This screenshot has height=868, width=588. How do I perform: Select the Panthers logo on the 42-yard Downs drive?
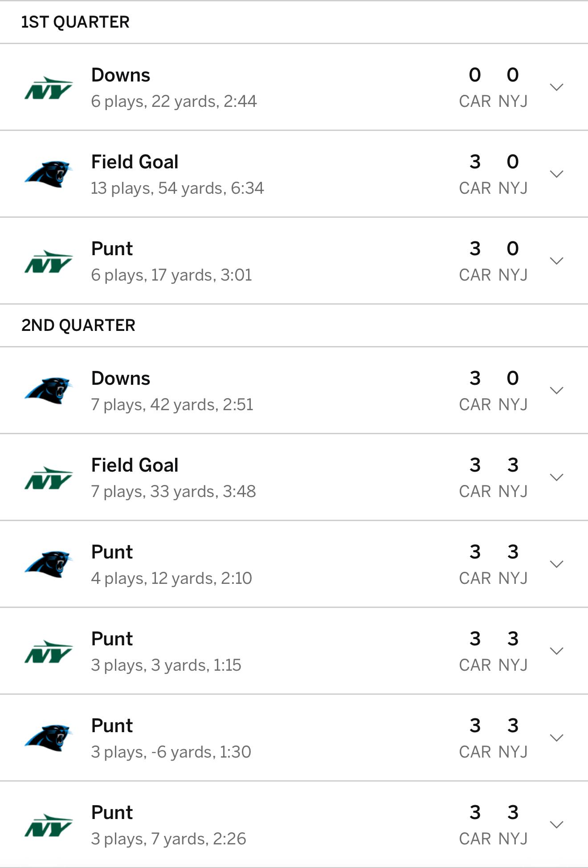49,391
